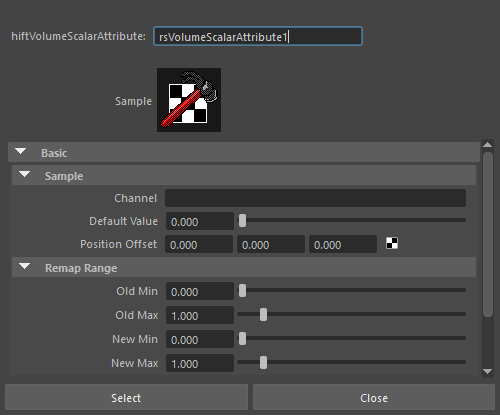Click the first Position Offset X field
The width and height of the screenshot is (500, 415).
tap(199, 244)
